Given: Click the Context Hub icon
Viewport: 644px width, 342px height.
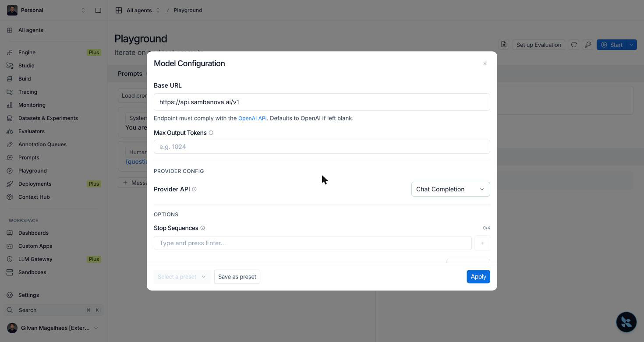Looking at the screenshot, I should point(10,197).
